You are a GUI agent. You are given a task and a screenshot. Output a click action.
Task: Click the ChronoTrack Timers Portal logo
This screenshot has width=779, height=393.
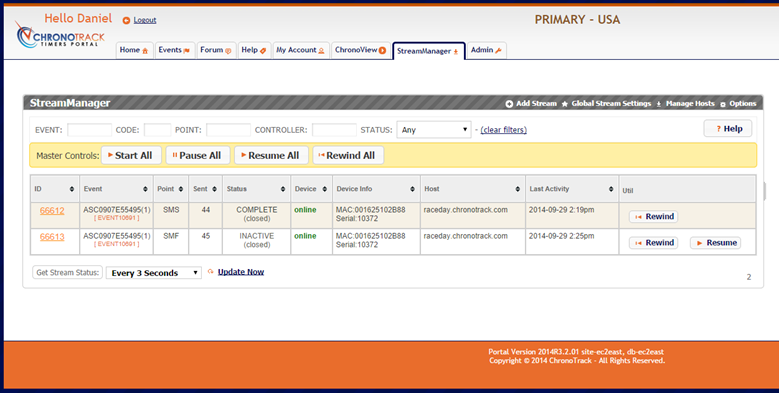click(60, 35)
